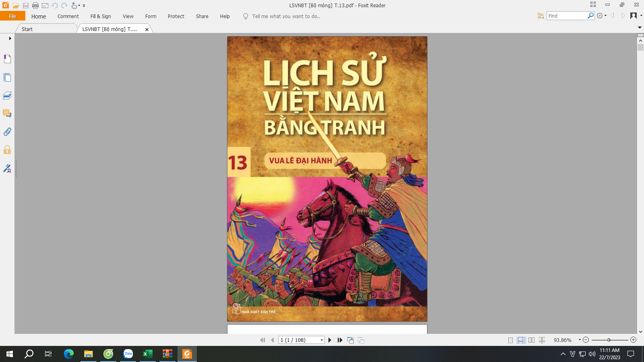The height and width of the screenshot is (362, 644).
Task: Open the Share ribbon tab
Action: click(202, 16)
